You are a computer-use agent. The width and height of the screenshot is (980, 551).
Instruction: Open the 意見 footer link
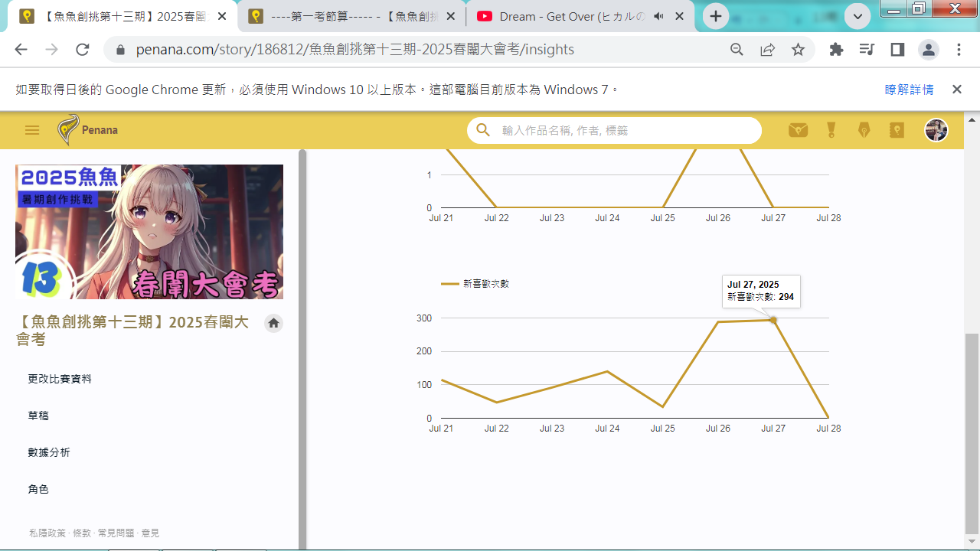(x=150, y=533)
